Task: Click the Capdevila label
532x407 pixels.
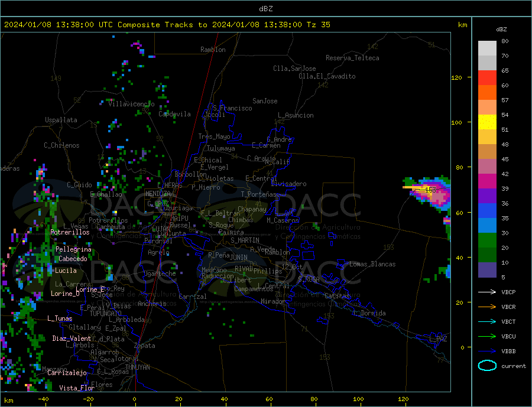Action: pyautogui.click(x=174, y=114)
